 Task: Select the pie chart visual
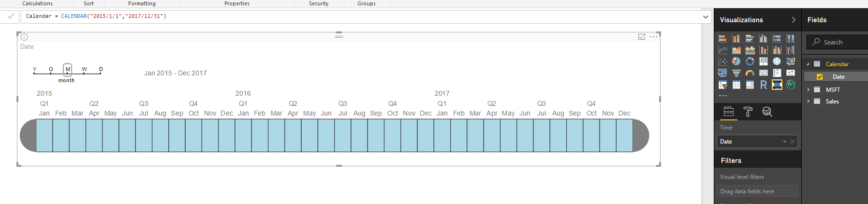click(x=736, y=61)
